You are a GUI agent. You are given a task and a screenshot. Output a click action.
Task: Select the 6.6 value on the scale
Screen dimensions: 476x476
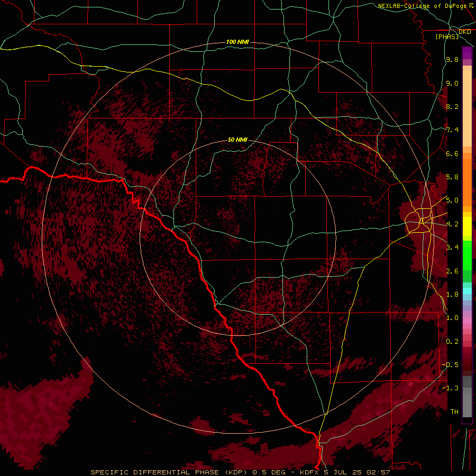pyautogui.click(x=452, y=153)
